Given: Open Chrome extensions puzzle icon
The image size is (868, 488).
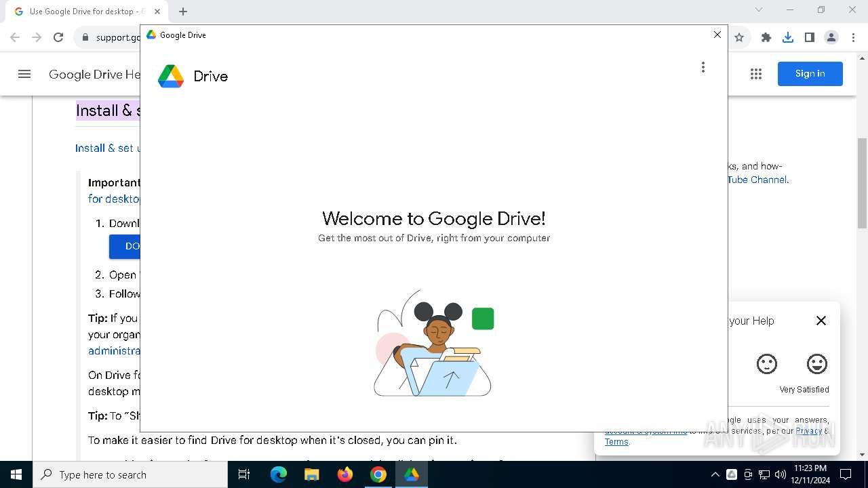Looking at the screenshot, I should (x=766, y=37).
